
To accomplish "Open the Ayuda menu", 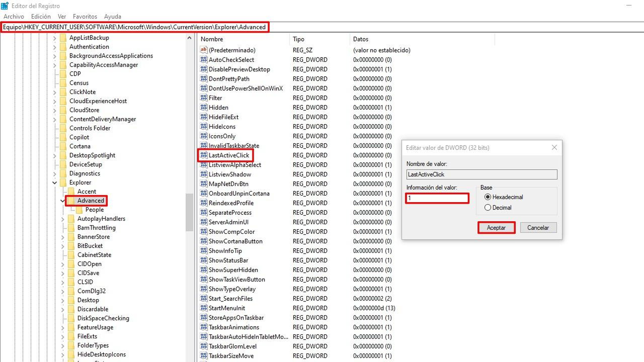I will click(113, 16).
